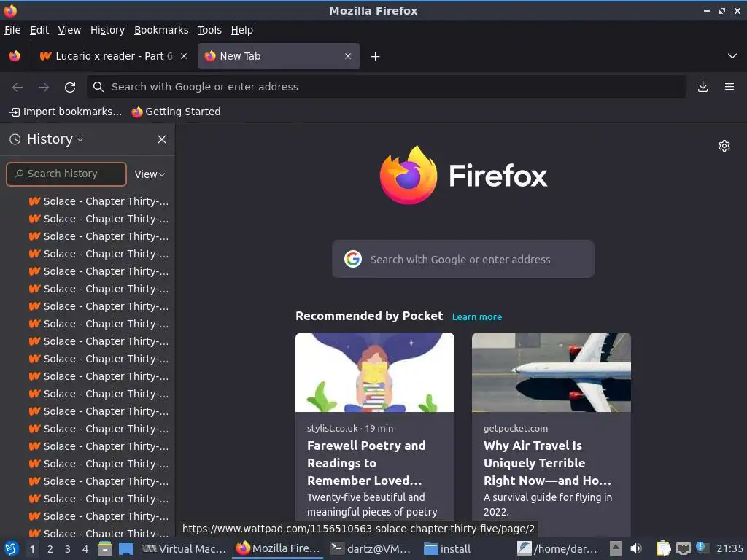This screenshot has width=747, height=560.
Task: Open the /home/dar... editor taskbar window
Action: (557, 548)
